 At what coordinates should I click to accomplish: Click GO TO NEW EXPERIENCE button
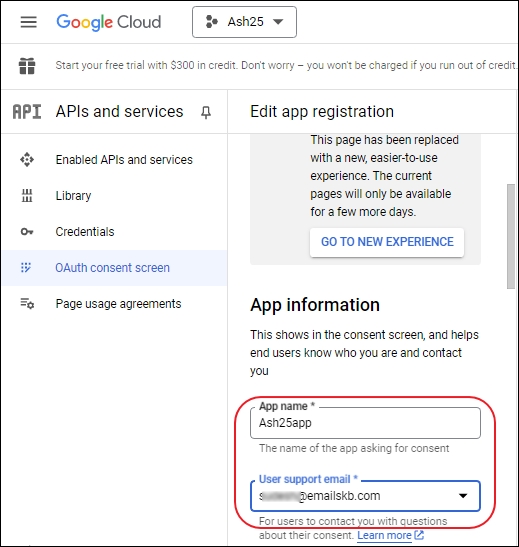[387, 242]
